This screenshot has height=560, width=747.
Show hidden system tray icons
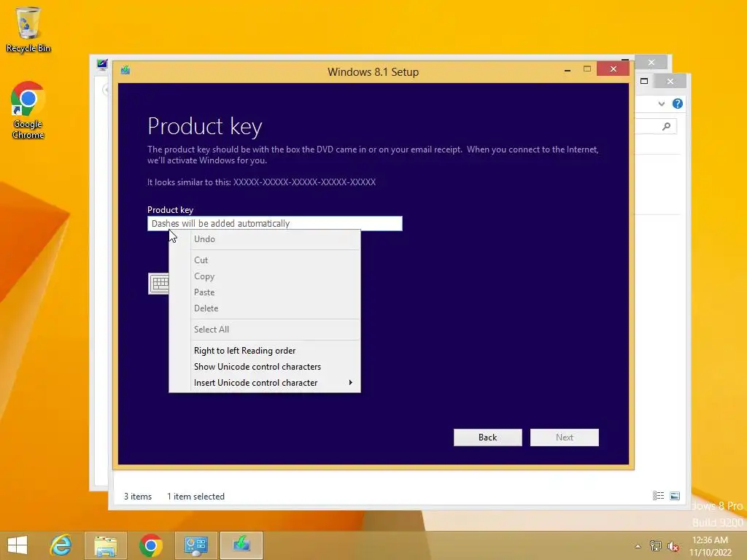(x=638, y=546)
